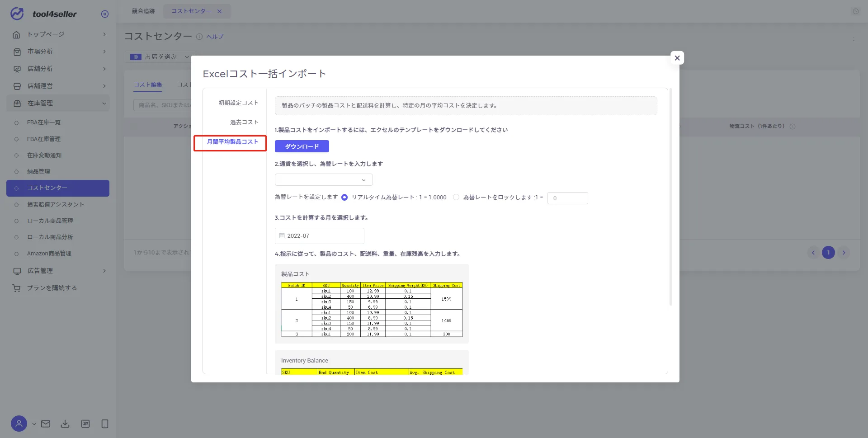The image size is (868, 438).
Task: Open the mail icon in bottom bar
Action: (46, 424)
